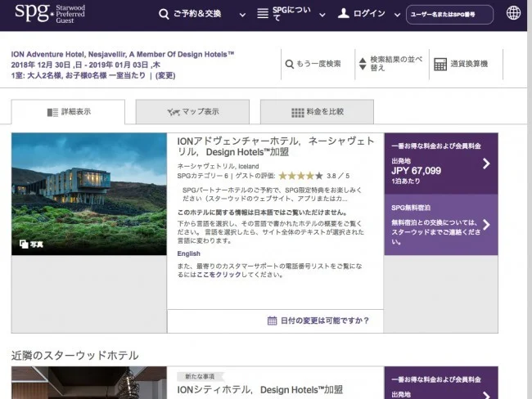Switch to the マップ表示 tab
The width and height of the screenshot is (532, 399).
click(192, 112)
